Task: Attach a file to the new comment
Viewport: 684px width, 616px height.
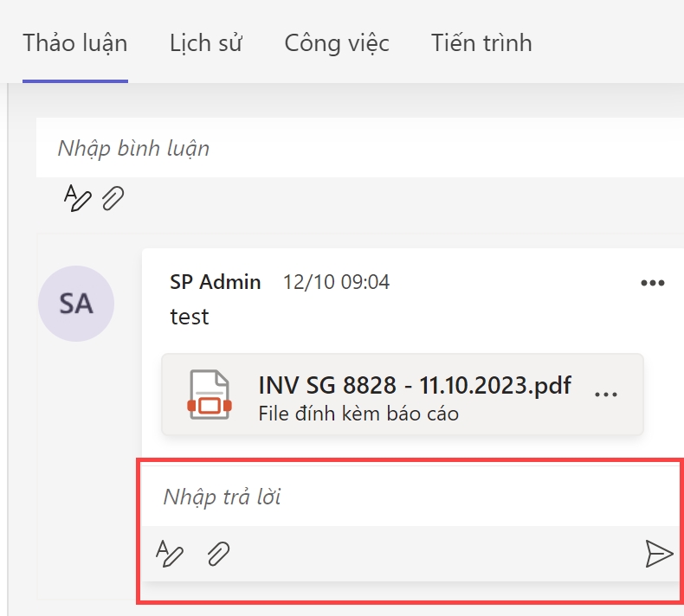Action: coord(113,199)
